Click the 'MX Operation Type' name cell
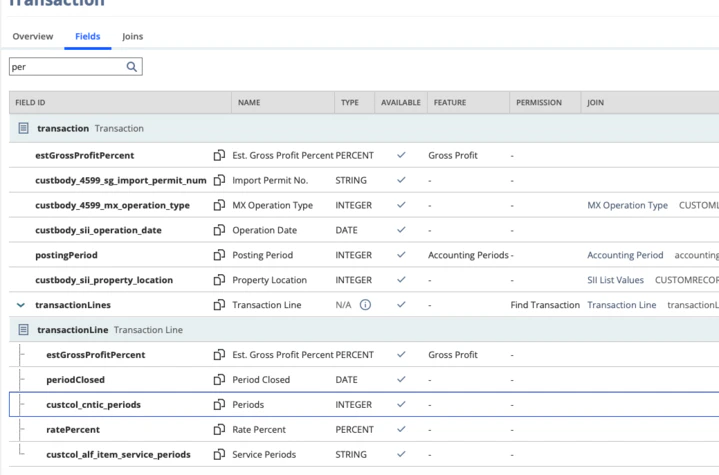719x475 pixels. point(272,205)
